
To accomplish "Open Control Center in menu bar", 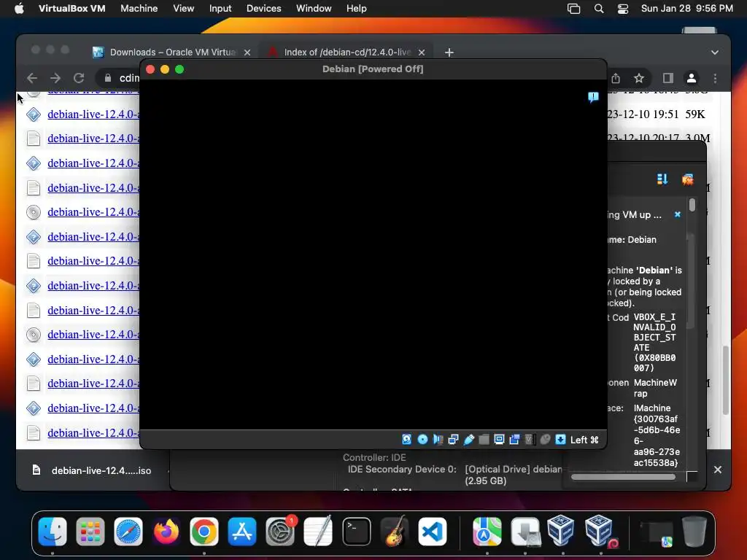I will pyautogui.click(x=623, y=9).
